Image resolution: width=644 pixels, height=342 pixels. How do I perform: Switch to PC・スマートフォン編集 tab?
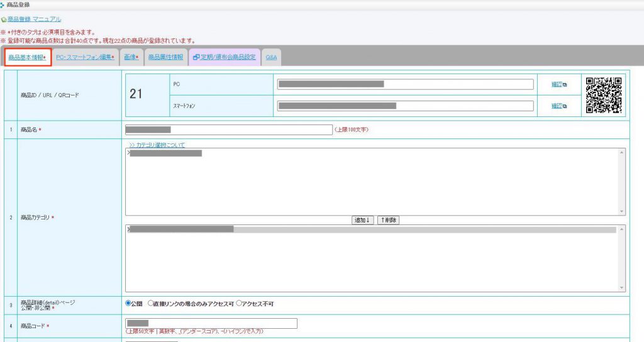85,57
